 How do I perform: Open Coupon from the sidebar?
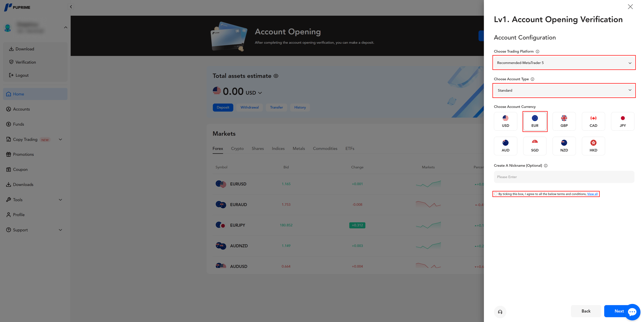[20, 169]
